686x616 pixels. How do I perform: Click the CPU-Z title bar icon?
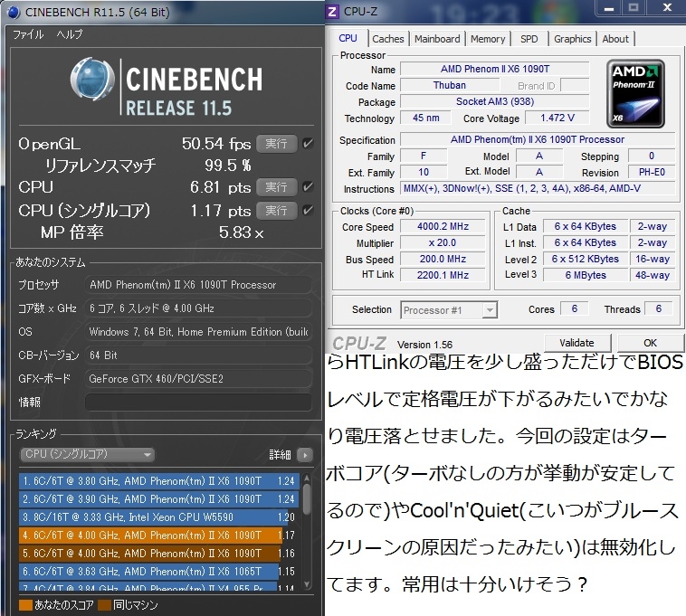332,12
